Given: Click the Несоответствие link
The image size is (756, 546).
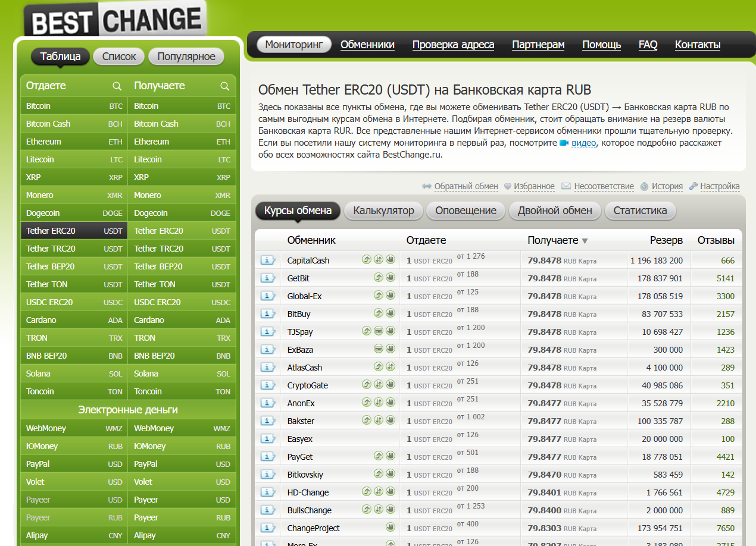Looking at the screenshot, I should pyautogui.click(x=604, y=186).
